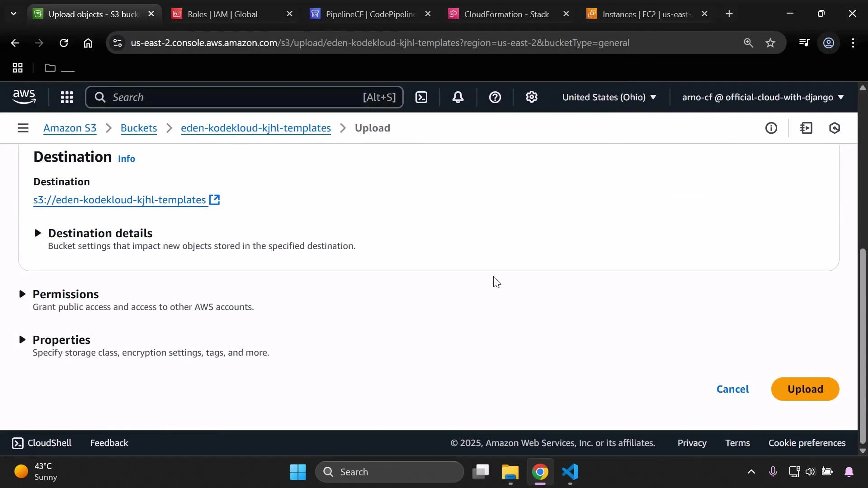
Task: Click the AWS logo to go to console home
Action: 24,97
